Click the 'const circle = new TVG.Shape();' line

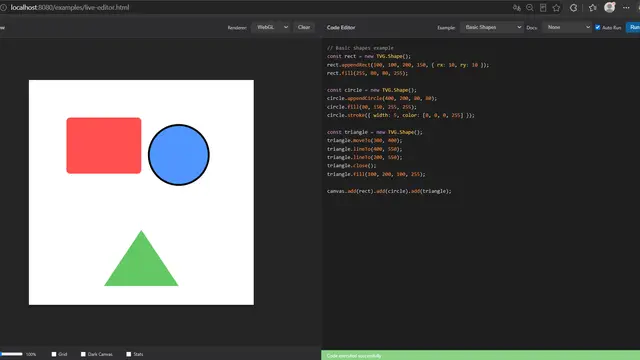click(x=372, y=90)
